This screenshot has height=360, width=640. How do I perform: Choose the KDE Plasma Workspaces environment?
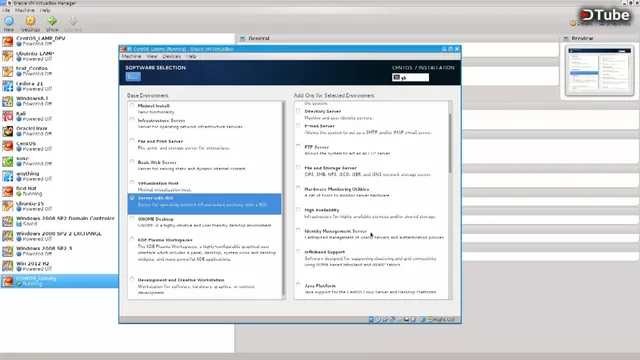132,240
